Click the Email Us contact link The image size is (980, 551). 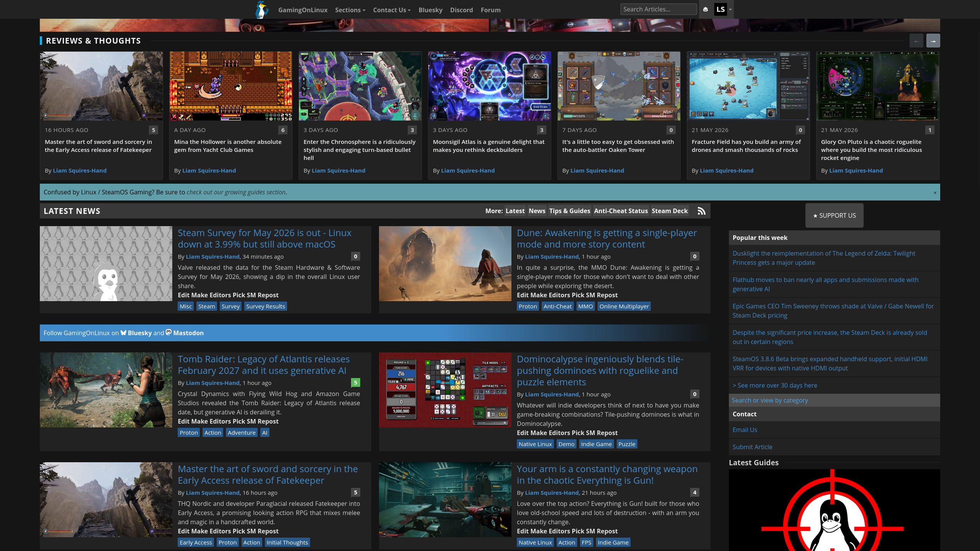click(x=745, y=430)
